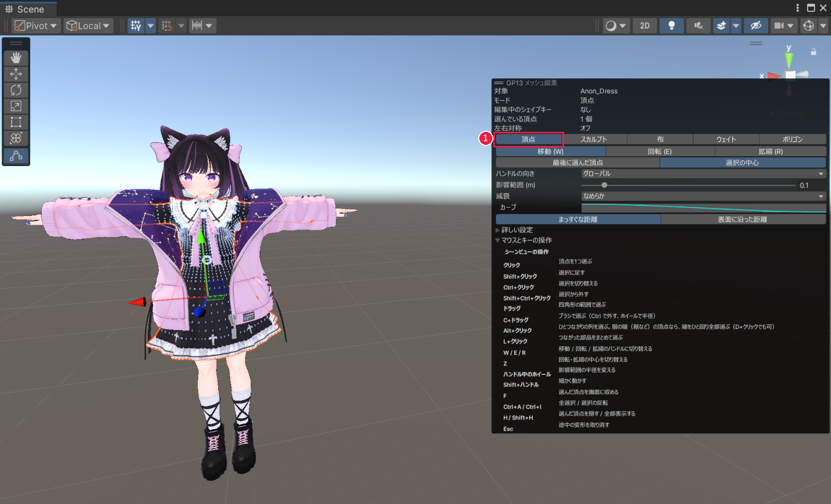Click the scene camera icon

click(779, 25)
